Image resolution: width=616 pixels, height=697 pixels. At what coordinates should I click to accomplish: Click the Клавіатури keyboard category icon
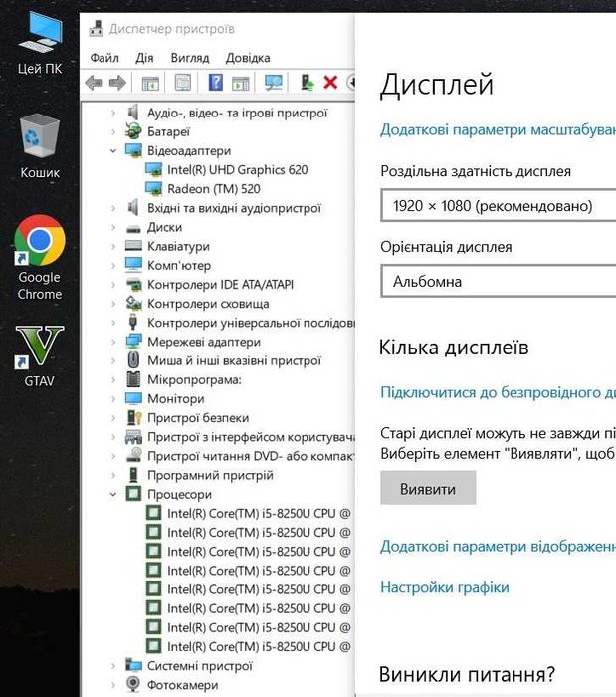pyautogui.click(x=133, y=246)
